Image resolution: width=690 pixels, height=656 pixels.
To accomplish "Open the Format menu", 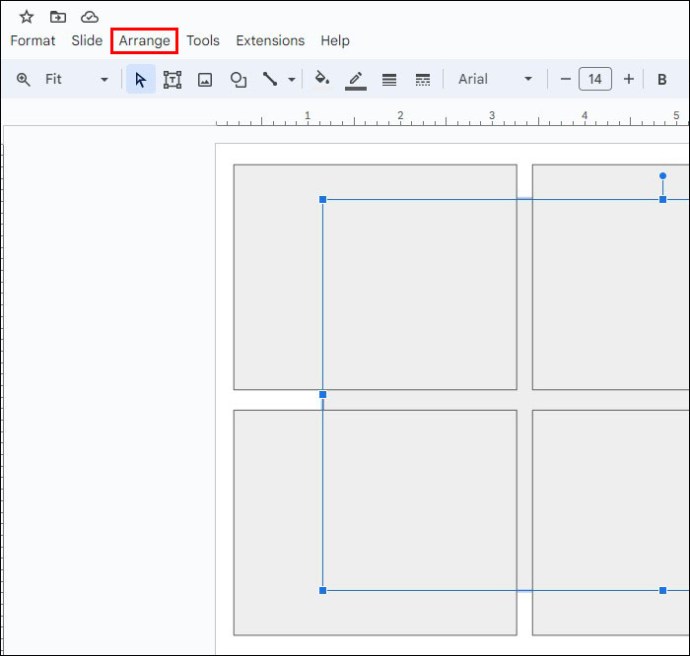I will pyautogui.click(x=33, y=40).
